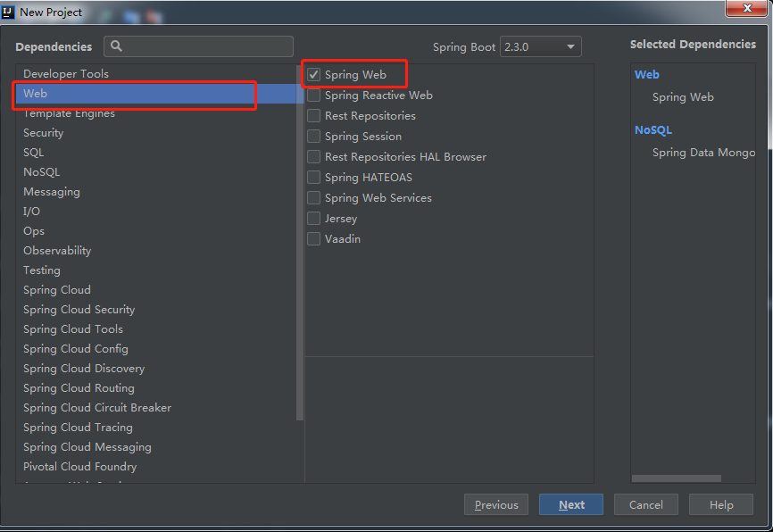Screen dimensions: 773x532
Task: Choose the NoSQL category in list
Action: click(x=156, y=172)
